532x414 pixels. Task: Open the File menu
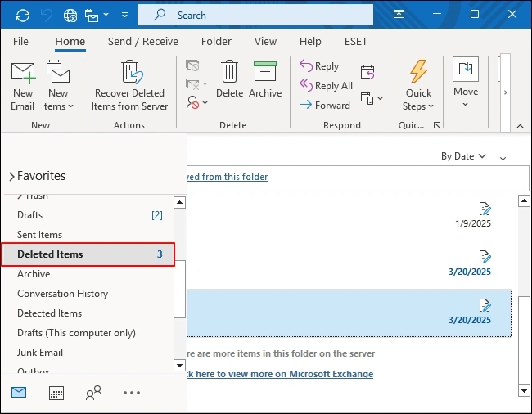coord(20,42)
